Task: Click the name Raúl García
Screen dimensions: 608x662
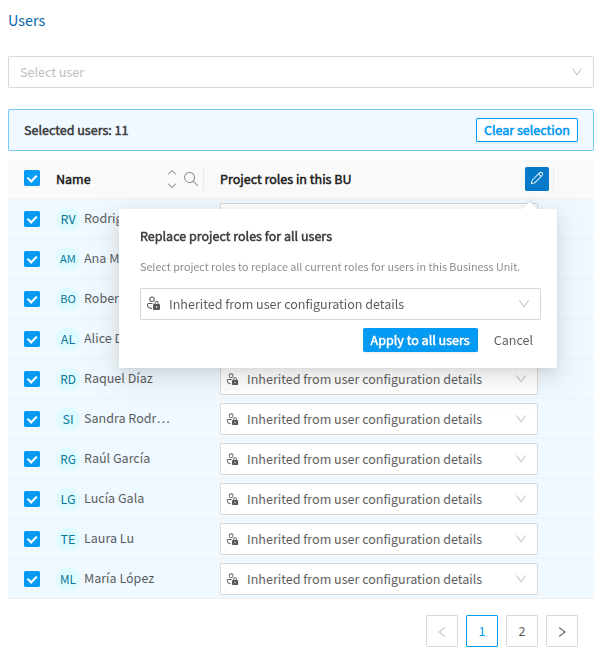Action: 117,459
